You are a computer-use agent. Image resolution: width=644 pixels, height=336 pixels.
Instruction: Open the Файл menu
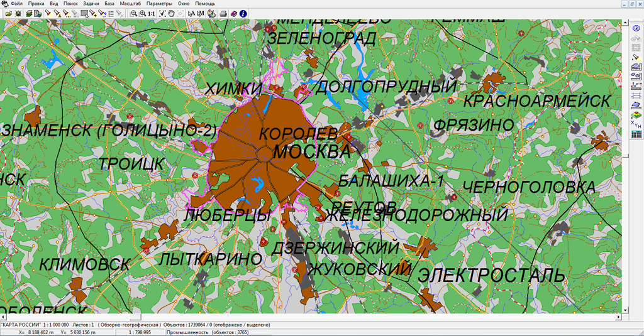pos(17,3)
